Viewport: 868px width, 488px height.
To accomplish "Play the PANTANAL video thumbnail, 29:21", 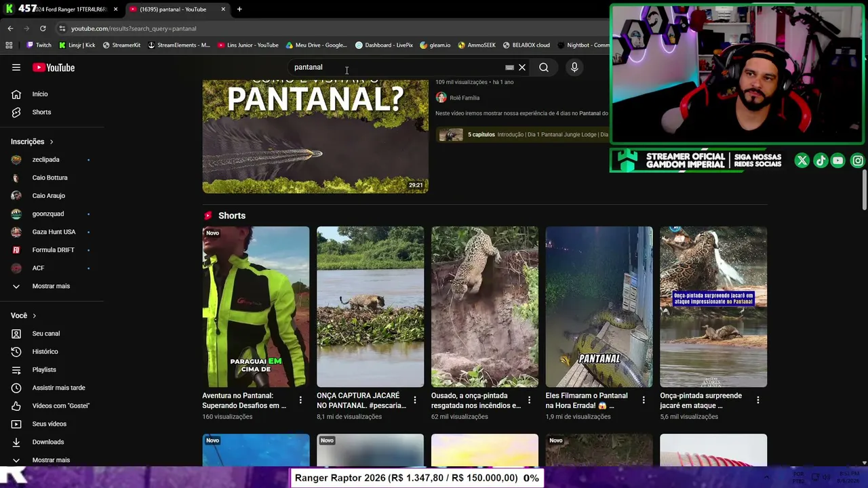I will click(315, 136).
